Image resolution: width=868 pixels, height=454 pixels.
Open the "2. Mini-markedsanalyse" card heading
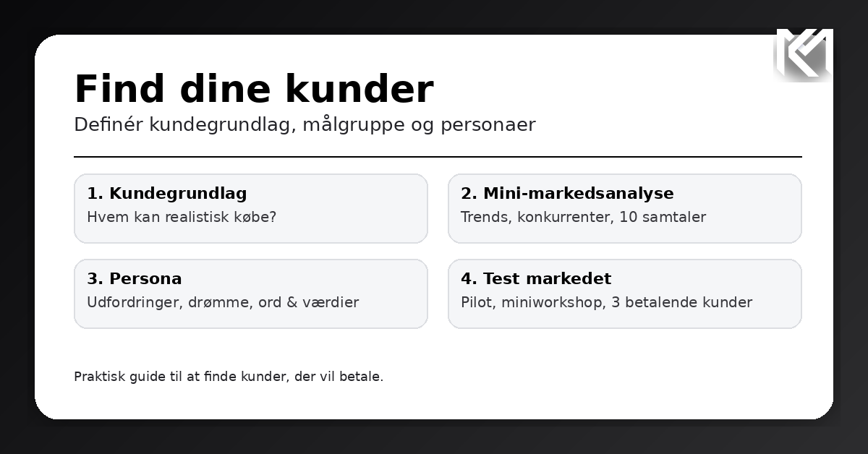click(x=567, y=194)
